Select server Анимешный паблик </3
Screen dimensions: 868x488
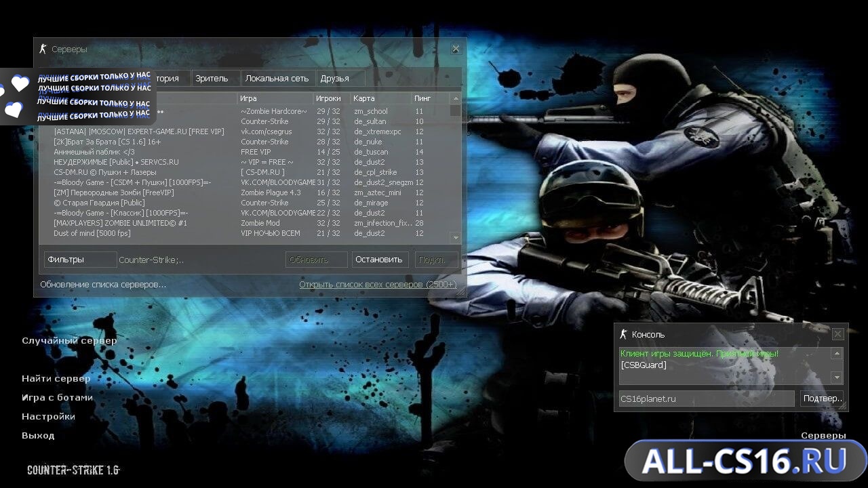click(94, 152)
